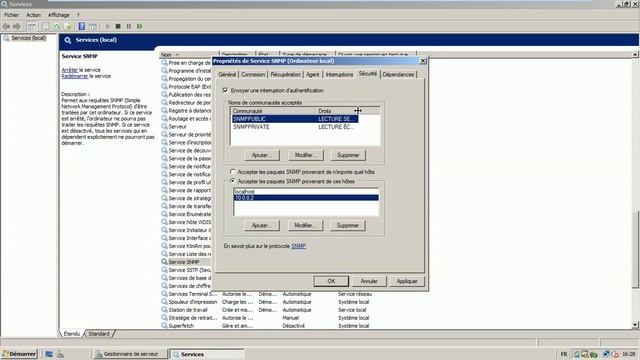Switch to the Connexion tab
The width and height of the screenshot is (640, 360).
pos(253,75)
